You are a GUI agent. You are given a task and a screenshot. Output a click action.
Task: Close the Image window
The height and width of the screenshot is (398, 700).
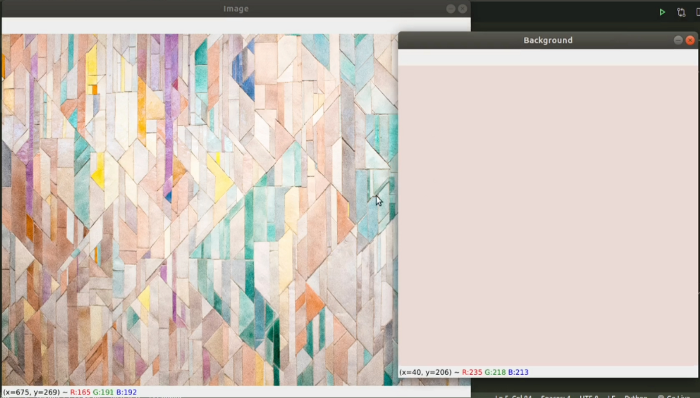462,8
